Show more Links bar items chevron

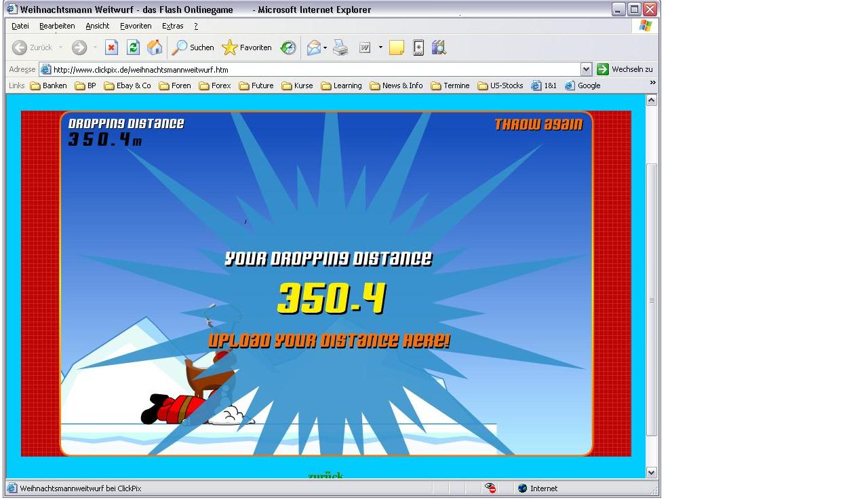(652, 83)
